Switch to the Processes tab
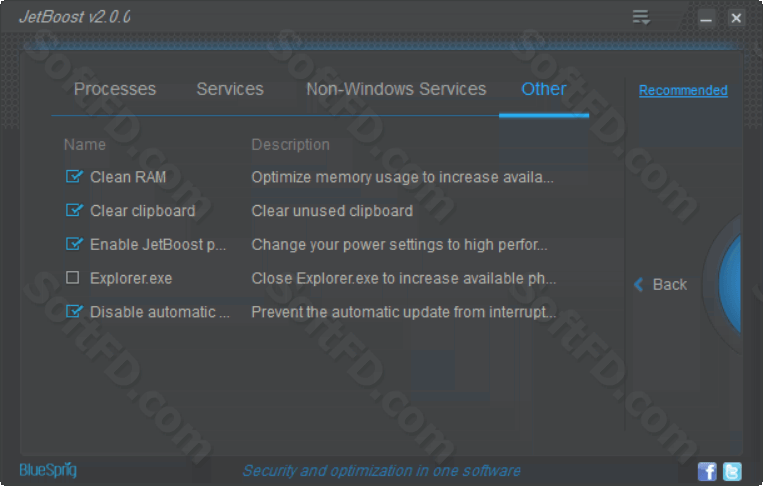Viewport: 763px width, 486px height. coord(115,89)
